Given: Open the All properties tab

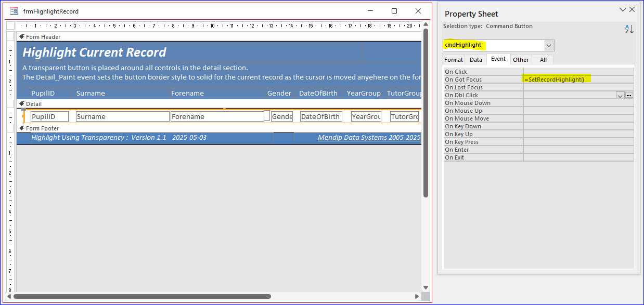Looking at the screenshot, I should tap(543, 60).
